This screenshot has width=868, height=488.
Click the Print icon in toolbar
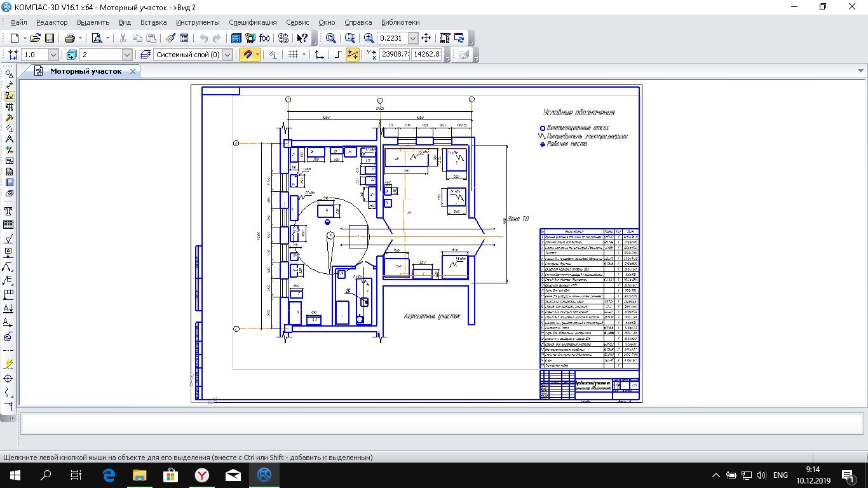pyautogui.click(x=70, y=38)
